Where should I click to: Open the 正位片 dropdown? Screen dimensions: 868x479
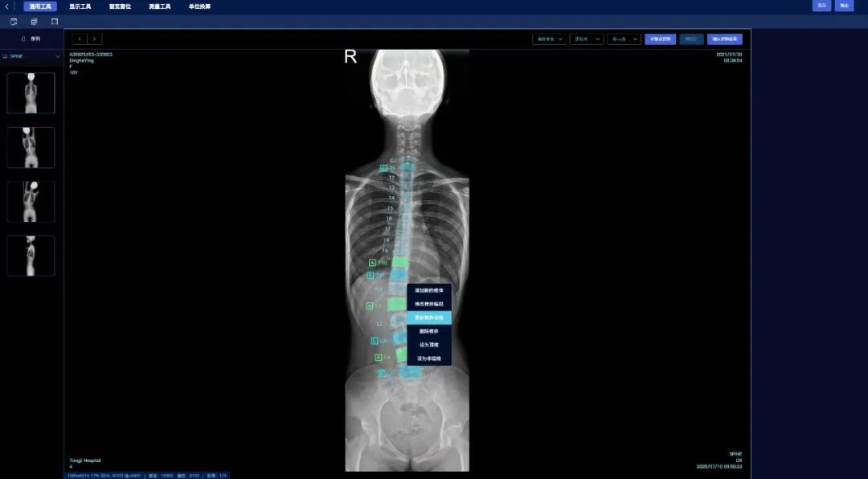click(587, 39)
